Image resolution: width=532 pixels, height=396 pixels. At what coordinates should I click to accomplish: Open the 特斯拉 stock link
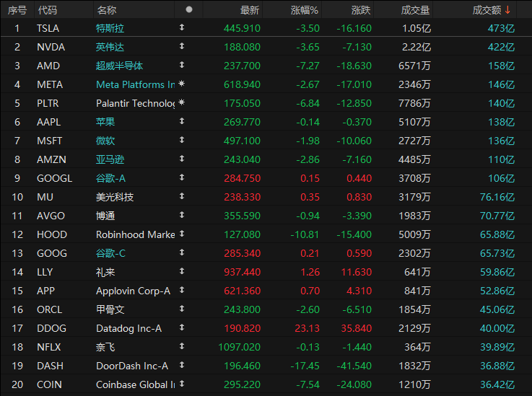(x=110, y=28)
